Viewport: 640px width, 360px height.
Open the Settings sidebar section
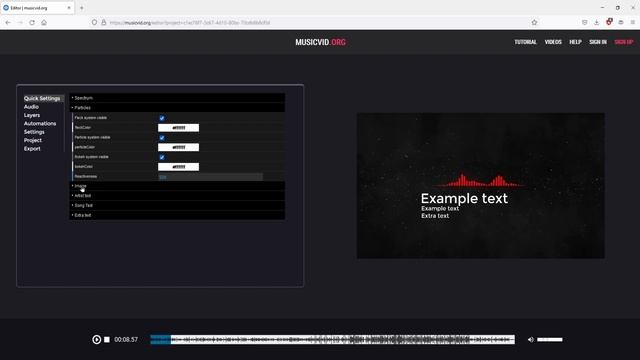[x=34, y=132]
